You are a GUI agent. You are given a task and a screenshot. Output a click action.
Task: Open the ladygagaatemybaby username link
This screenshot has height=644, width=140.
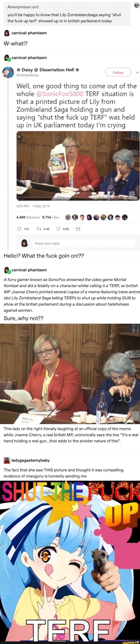[x=31, y=460]
